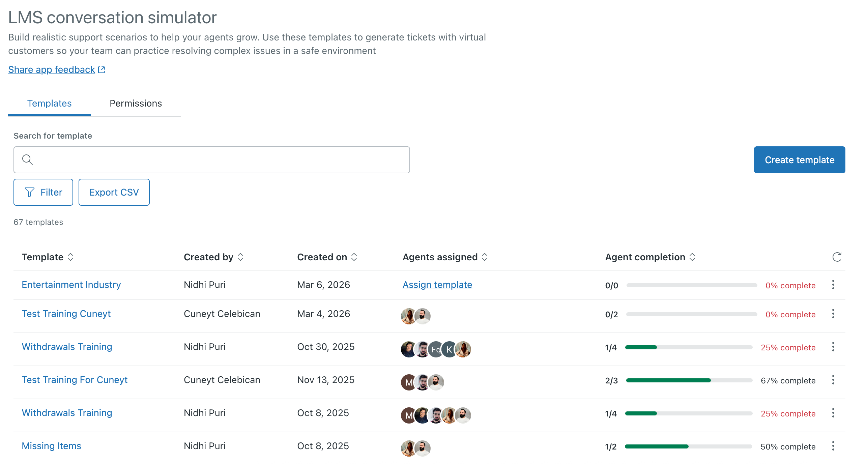Click the refresh icon in table header

click(x=837, y=257)
